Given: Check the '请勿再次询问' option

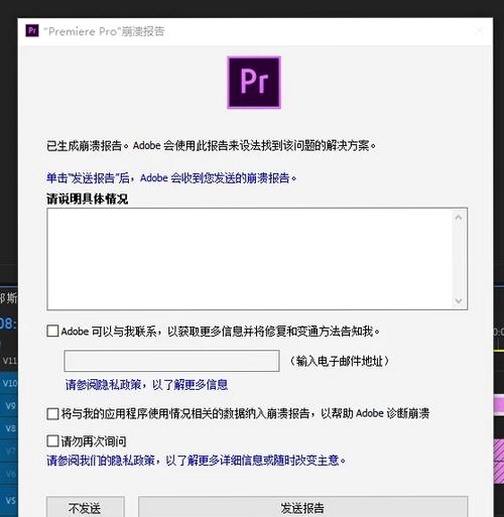Looking at the screenshot, I should [53, 441].
